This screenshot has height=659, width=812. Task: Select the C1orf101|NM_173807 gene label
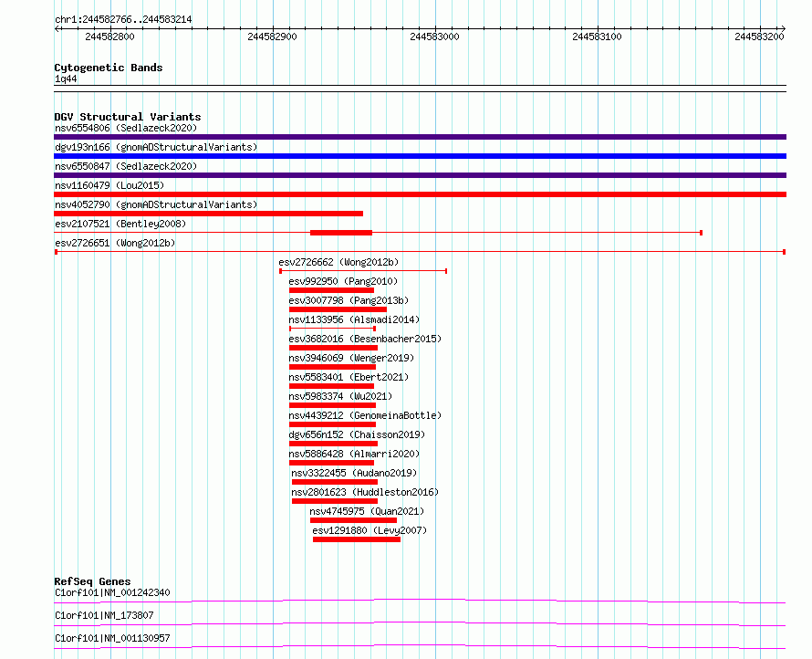[104, 615]
